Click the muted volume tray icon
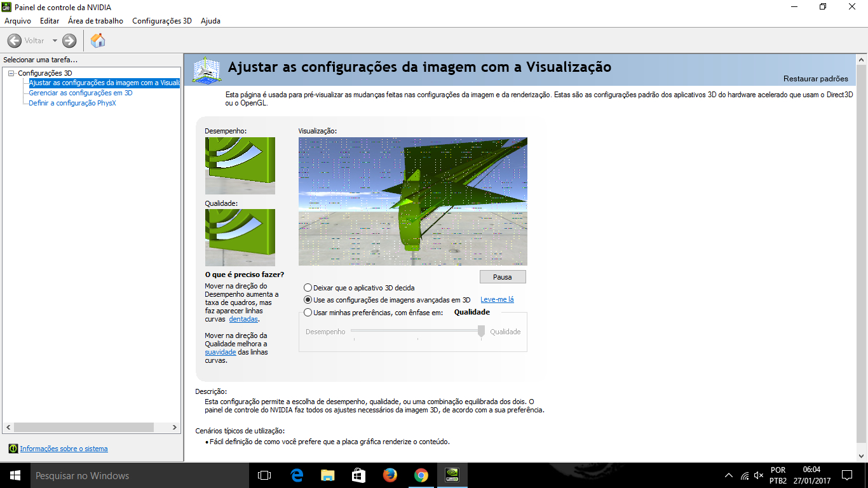Image resolution: width=868 pixels, height=488 pixels. (759, 475)
